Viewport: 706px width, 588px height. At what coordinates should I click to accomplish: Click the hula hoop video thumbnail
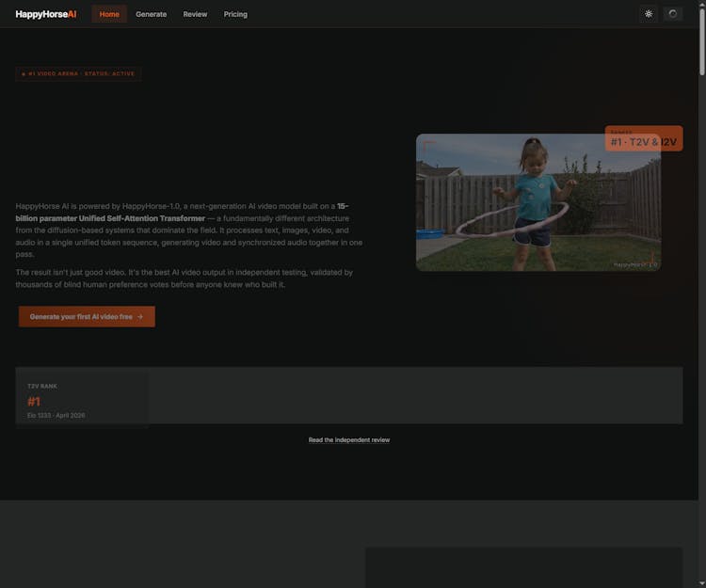(538, 202)
